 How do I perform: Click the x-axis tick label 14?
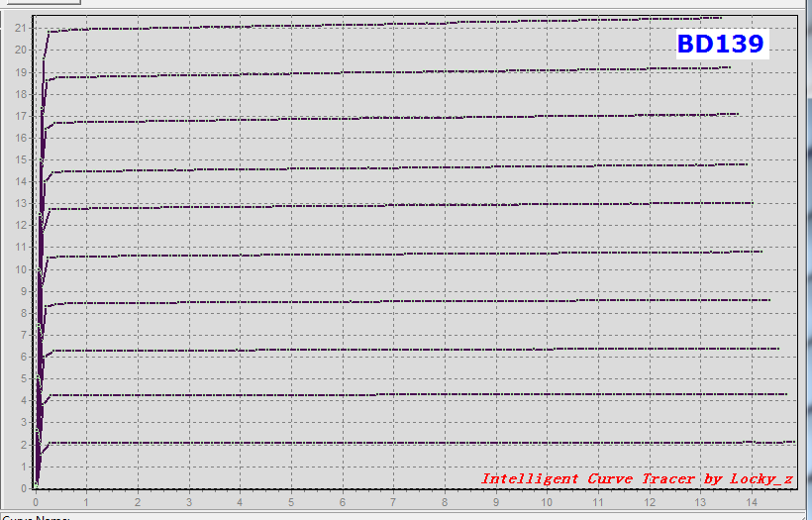point(752,502)
